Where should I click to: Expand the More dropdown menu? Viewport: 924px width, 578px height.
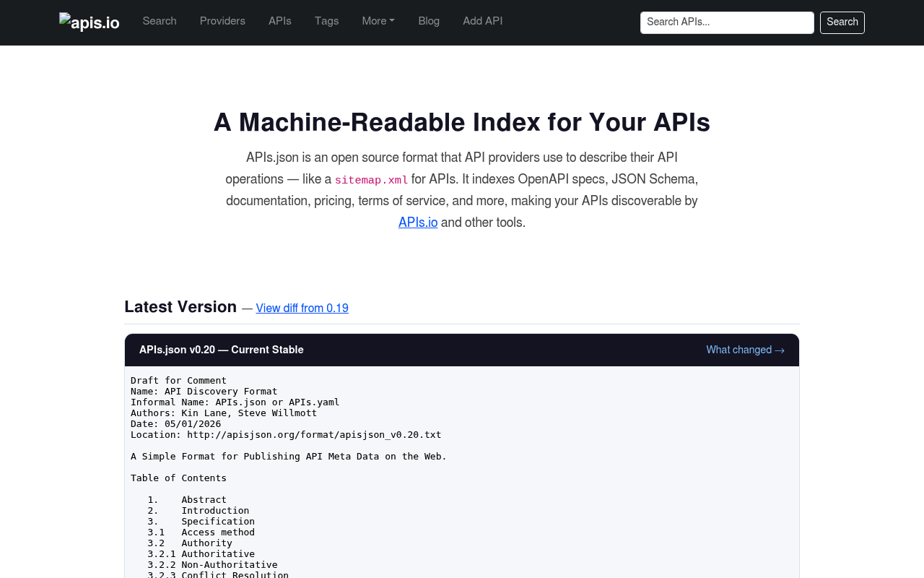378,22
